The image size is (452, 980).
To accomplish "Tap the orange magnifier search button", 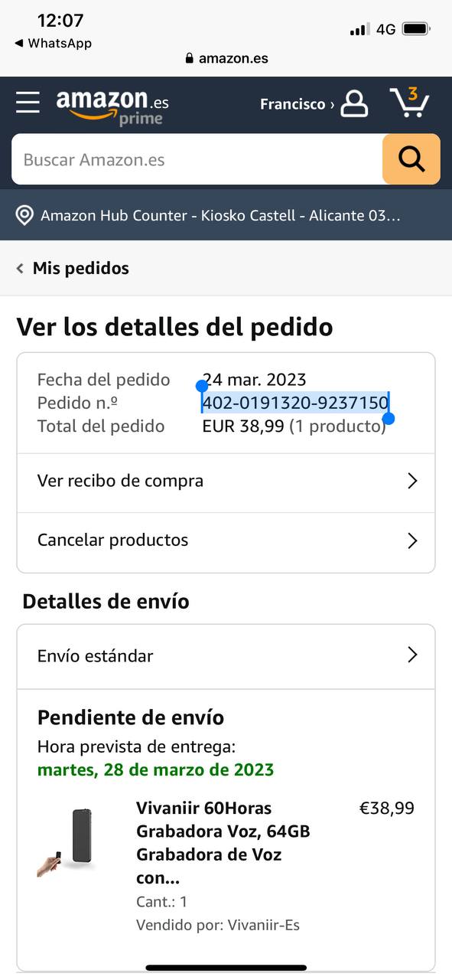I will [411, 159].
